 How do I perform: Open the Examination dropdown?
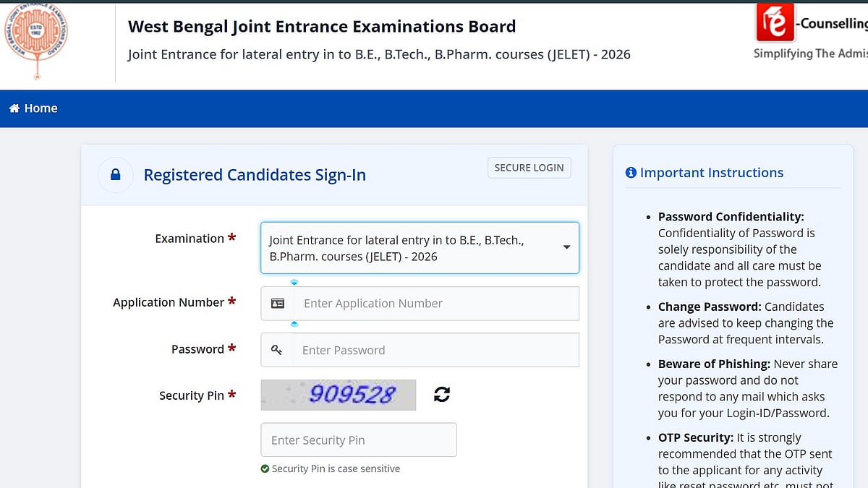pyautogui.click(x=420, y=248)
